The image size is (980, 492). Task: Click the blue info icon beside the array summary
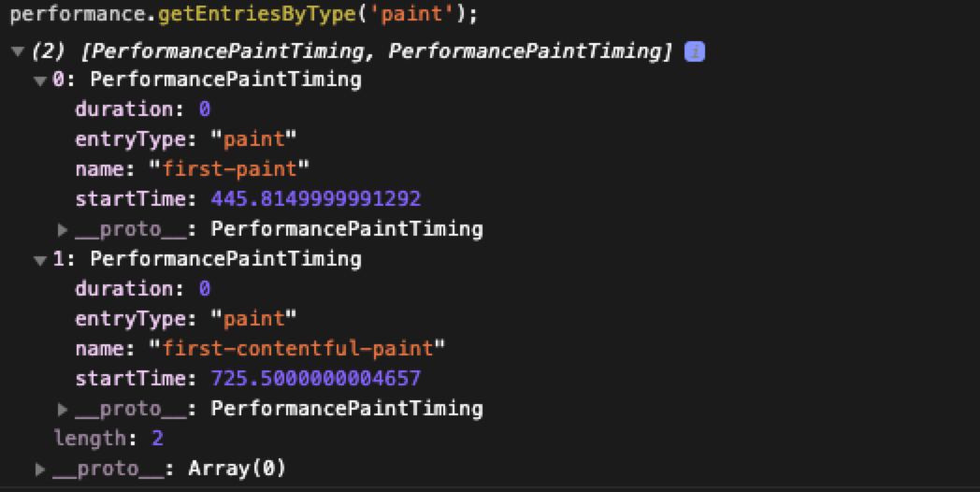click(695, 51)
